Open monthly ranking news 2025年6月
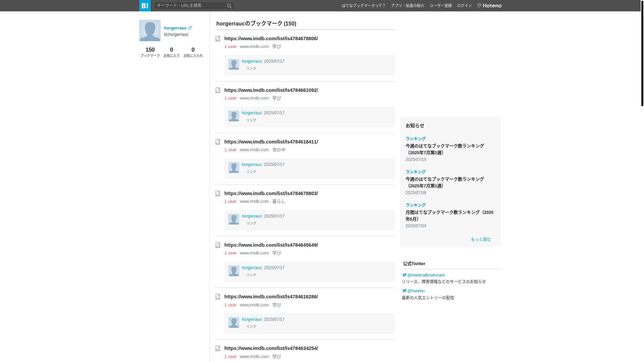Screen dimensions: 644x362 [x=449, y=216]
